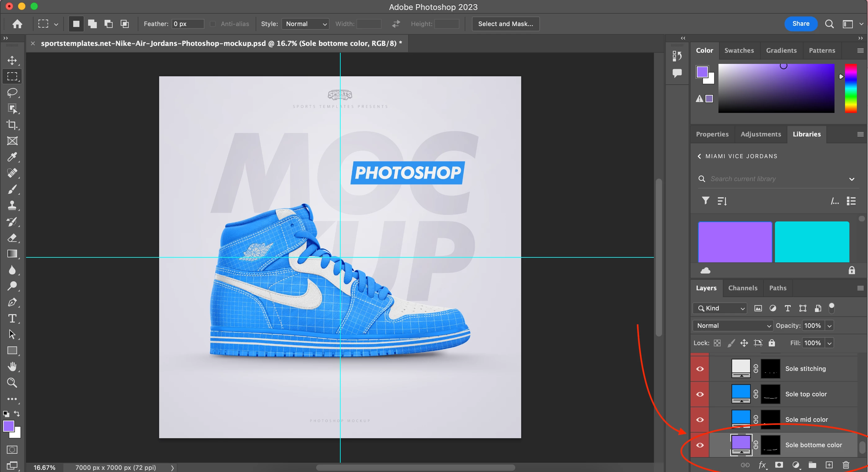Click the blue Share button
The height and width of the screenshot is (472, 868).
coord(801,24)
